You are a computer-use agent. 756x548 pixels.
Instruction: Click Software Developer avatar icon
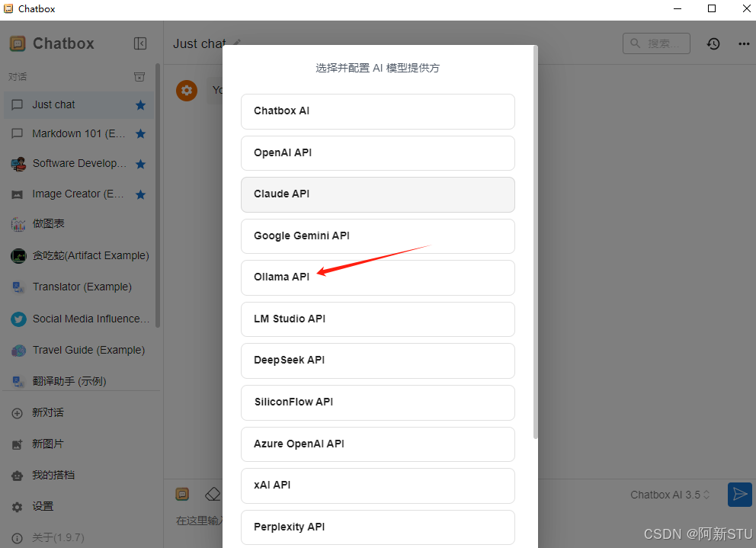pos(18,164)
